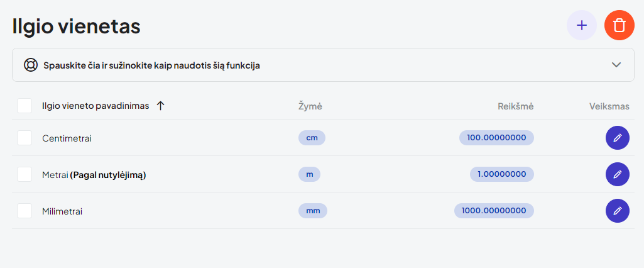This screenshot has width=644, height=268.
Task: Click the orange trash delete icon
Action: point(619,26)
